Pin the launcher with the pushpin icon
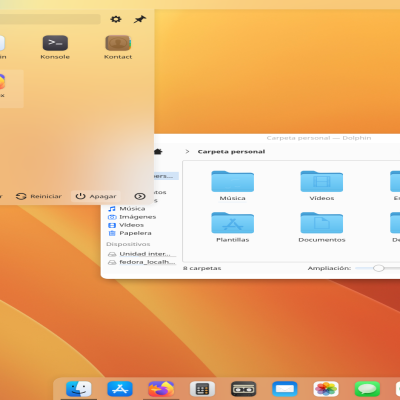400x400 pixels. coord(140,19)
